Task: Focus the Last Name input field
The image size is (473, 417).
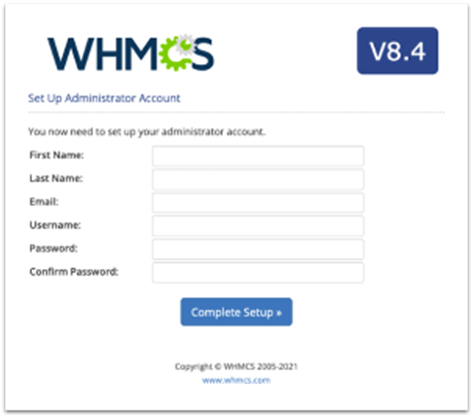Action: [258, 179]
